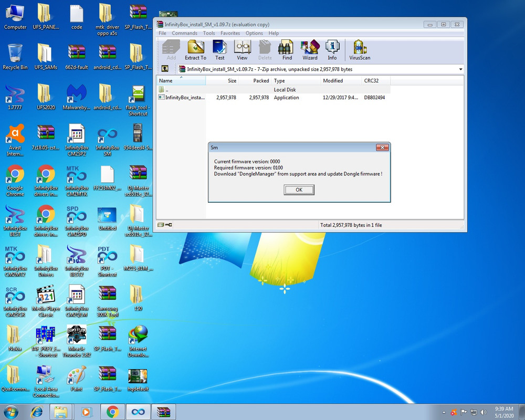Screen dimensions: 525x420
Task: Click the taskbar volume speaker icon
Action: point(484,412)
